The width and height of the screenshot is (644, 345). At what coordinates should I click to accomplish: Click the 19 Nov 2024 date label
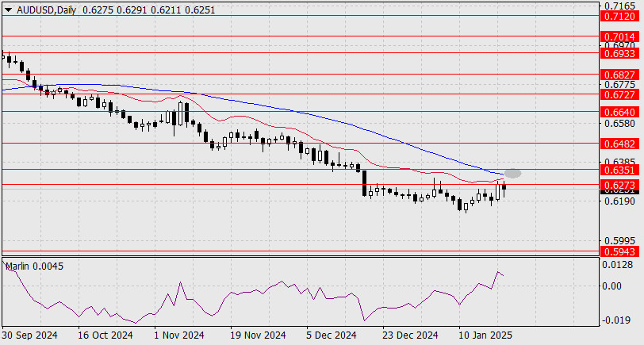(258, 335)
